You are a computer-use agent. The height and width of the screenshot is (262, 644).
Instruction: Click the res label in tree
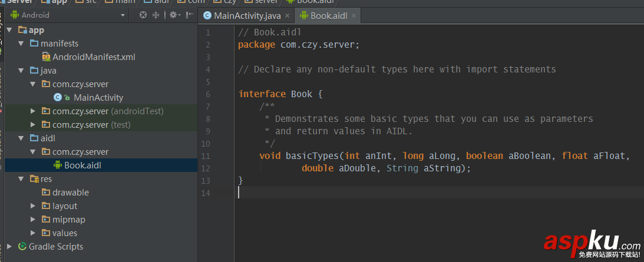[46, 179]
